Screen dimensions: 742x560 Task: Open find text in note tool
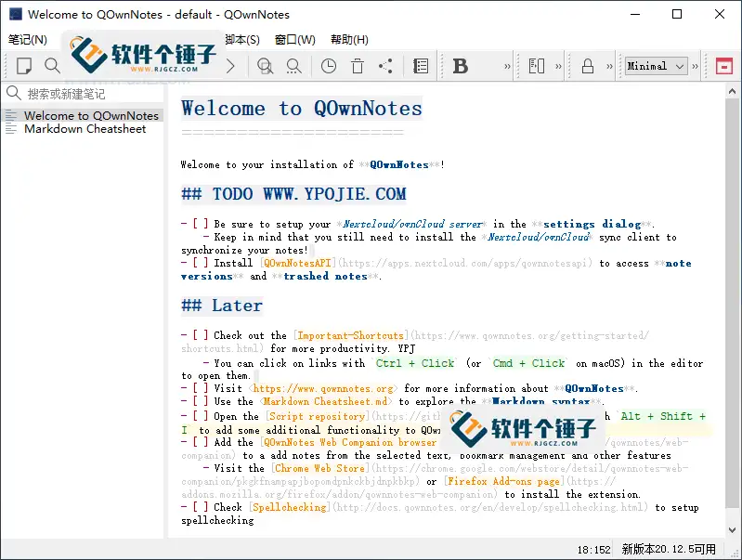[265, 66]
